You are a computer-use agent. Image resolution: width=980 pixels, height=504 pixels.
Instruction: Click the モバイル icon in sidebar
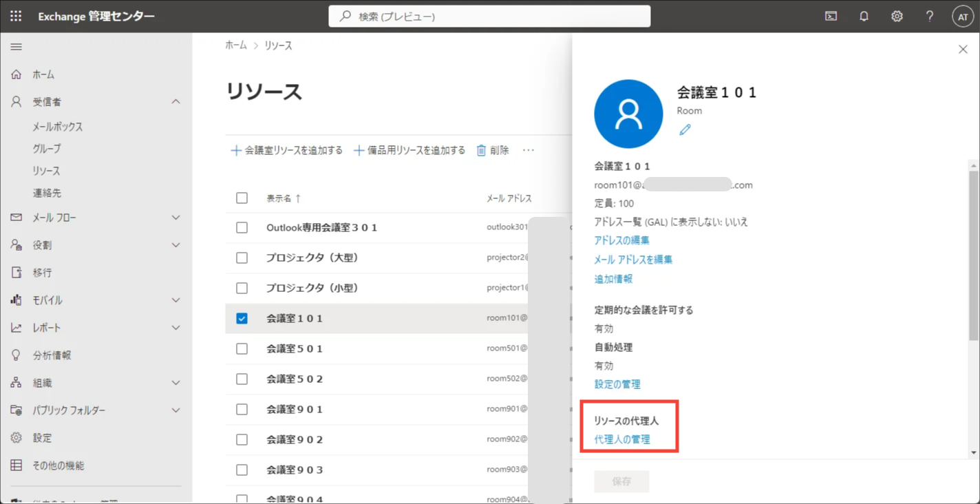17,300
